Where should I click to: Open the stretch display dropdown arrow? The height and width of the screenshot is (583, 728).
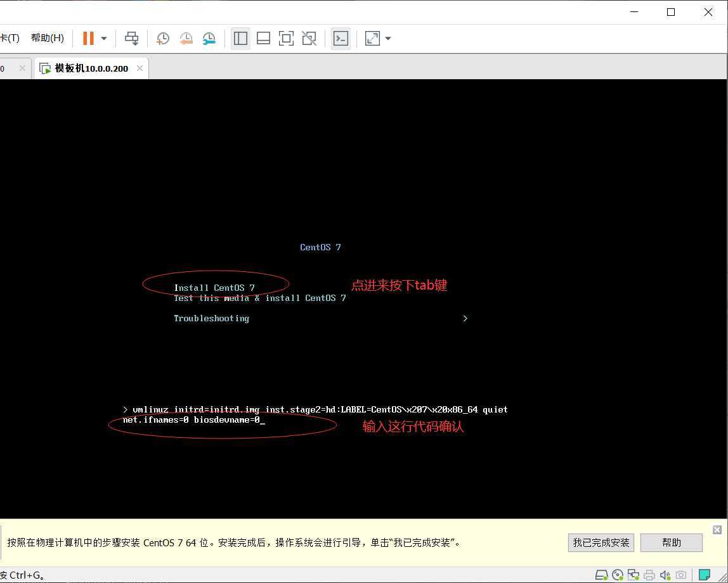[388, 39]
